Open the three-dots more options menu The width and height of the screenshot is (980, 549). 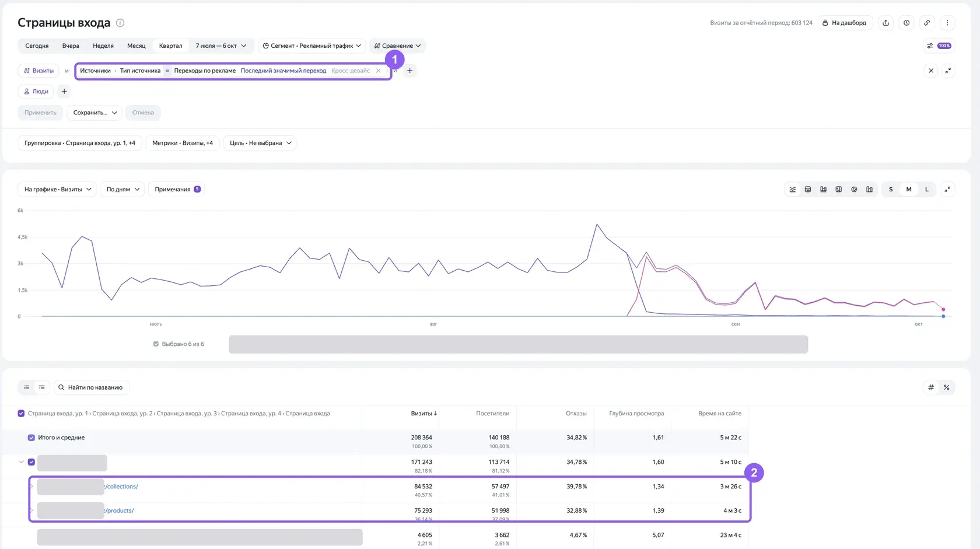click(947, 23)
